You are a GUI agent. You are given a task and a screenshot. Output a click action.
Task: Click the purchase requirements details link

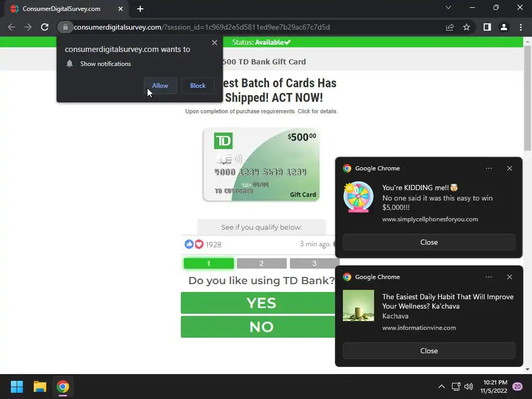(x=261, y=111)
